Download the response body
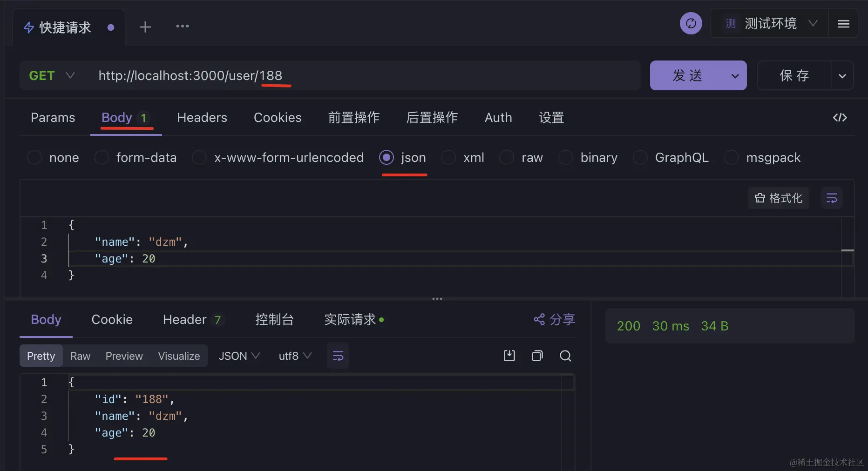 [509, 356]
